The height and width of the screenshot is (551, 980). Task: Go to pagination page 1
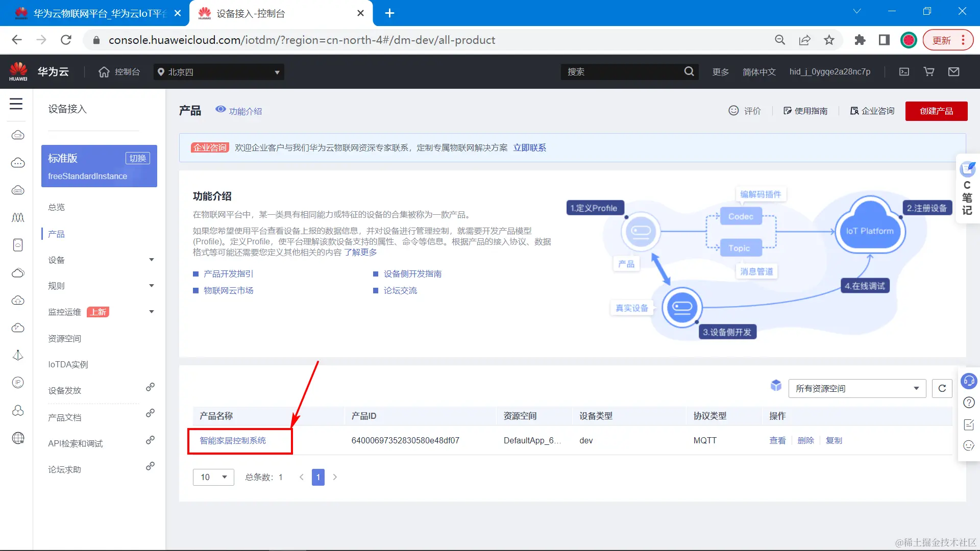pyautogui.click(x=318, y=477)
